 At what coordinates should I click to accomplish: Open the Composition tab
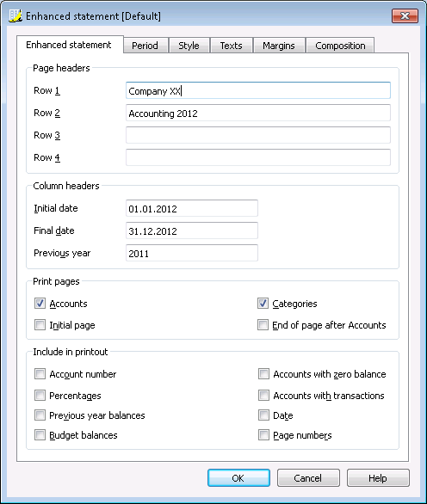point(340,46)
